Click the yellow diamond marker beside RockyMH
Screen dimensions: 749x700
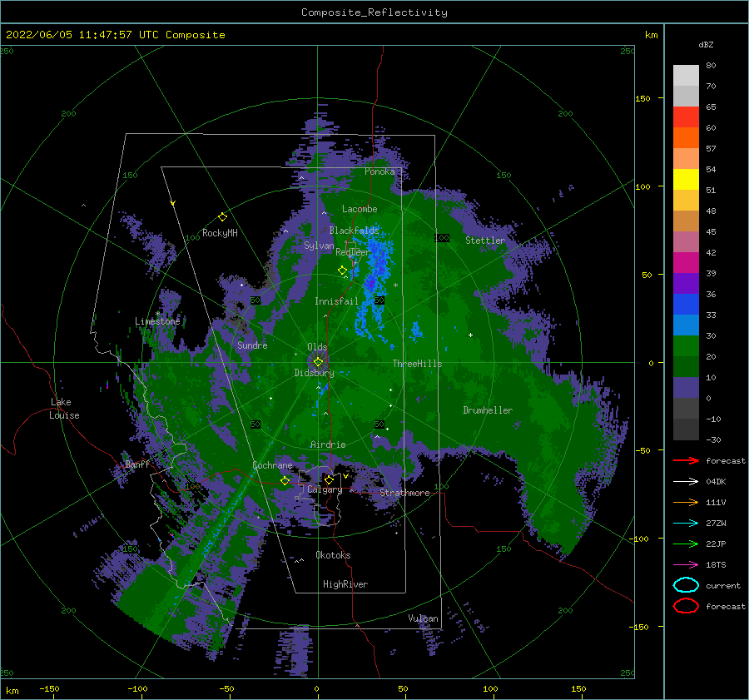click(x=222, y=217)
